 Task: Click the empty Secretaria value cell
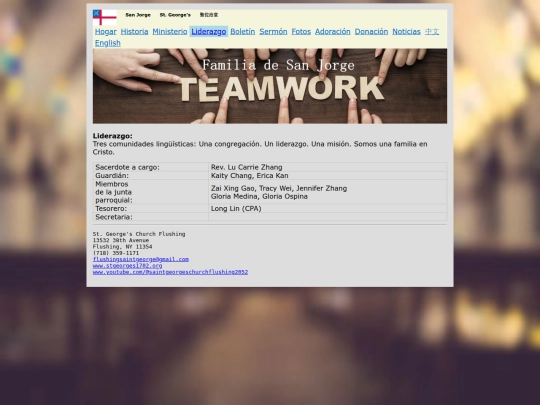[328, 217]
